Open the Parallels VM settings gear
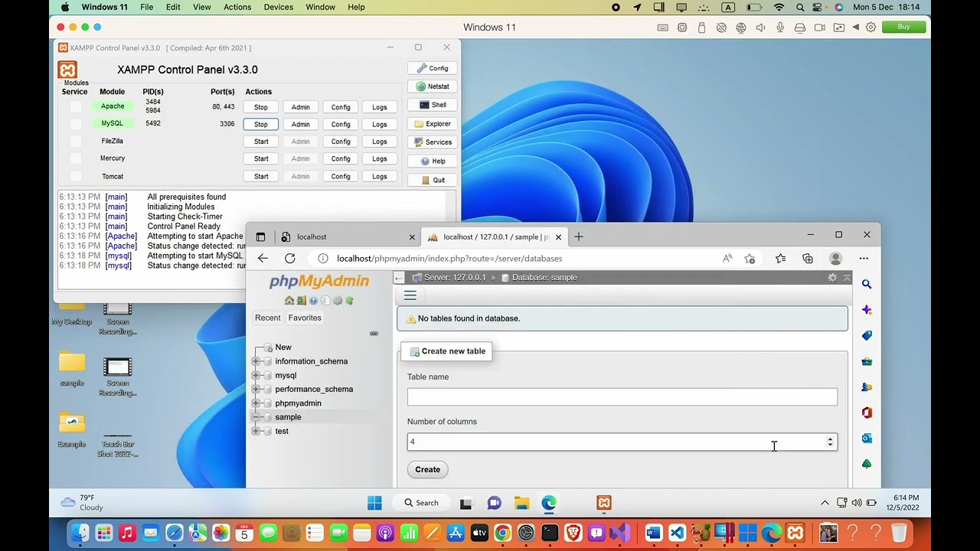 pyautogui.click(x=871, y=28)
